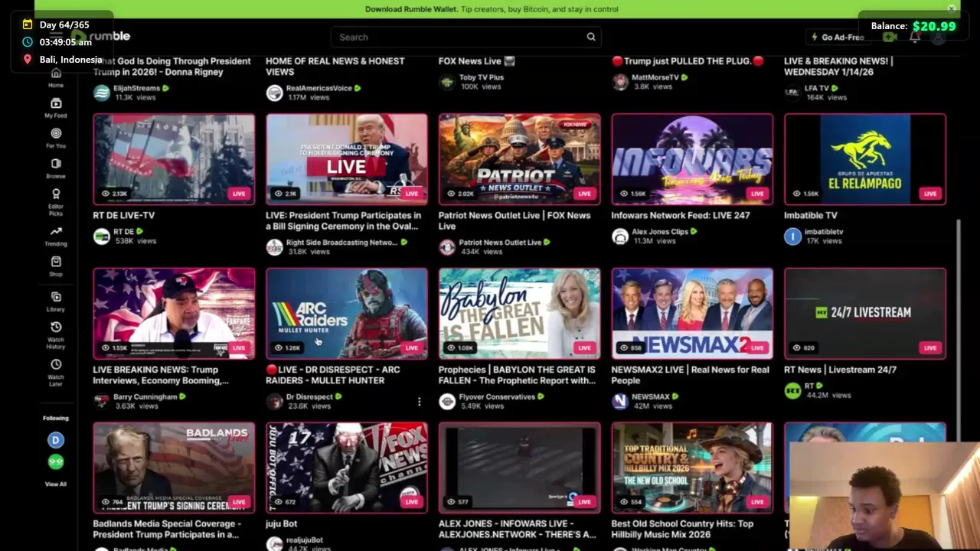Click Flyover Conservatives channel avatar
The height and width of the screenshot is (551, 980).
point(447,401)
